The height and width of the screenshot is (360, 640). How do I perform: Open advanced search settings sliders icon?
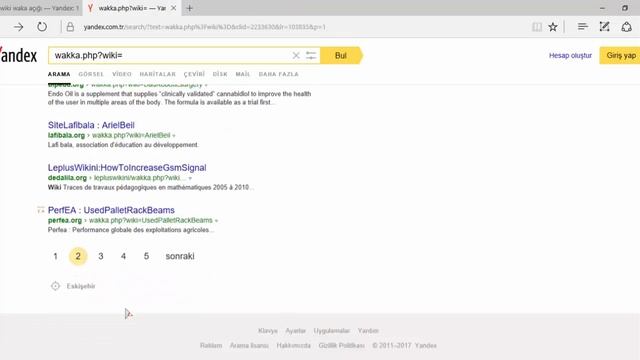[x=311, y=56]
